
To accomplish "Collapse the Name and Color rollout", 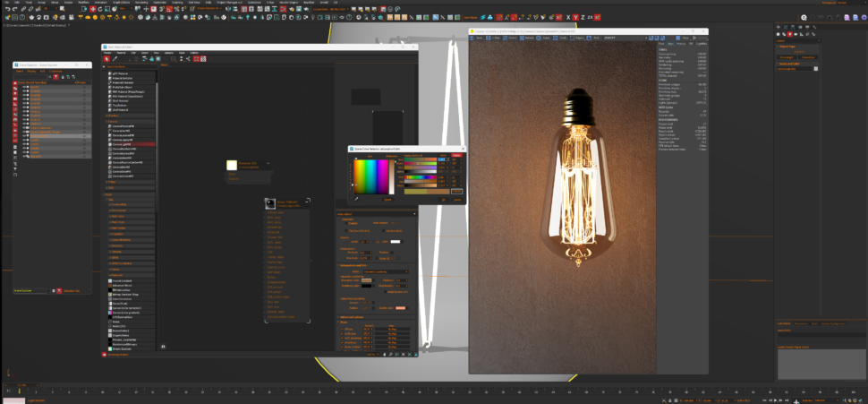I will coord(790,64).
